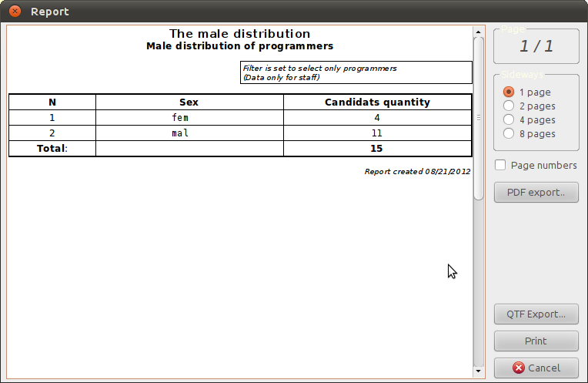Select the "1 page" radio option

click(x=509, y=92)
